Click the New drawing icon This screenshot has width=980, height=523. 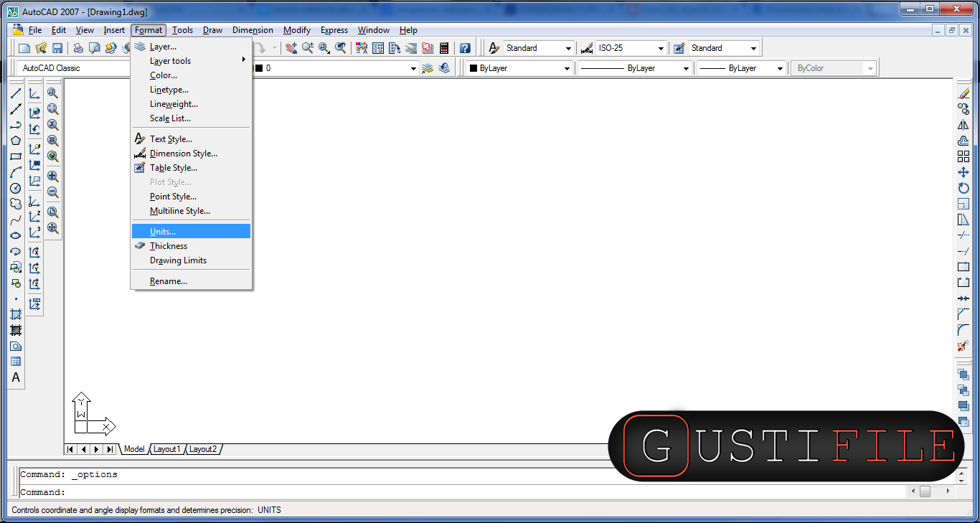pos(24,48)
